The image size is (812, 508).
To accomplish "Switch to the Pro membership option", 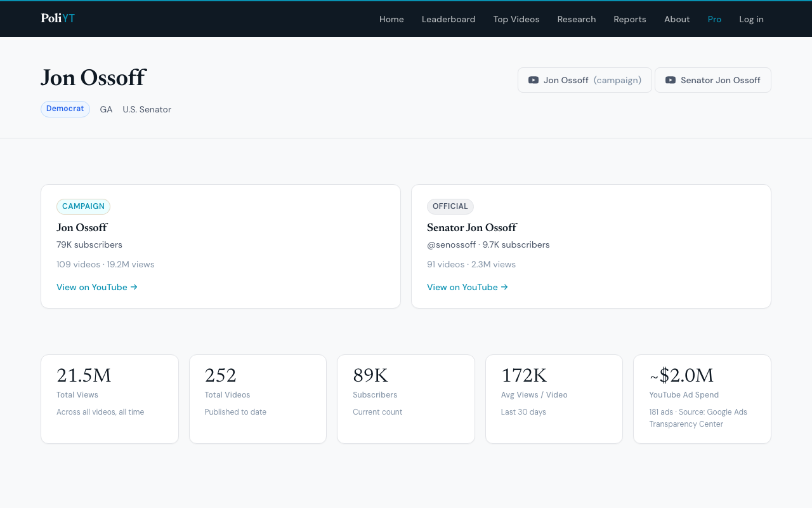I will [714, 19].
